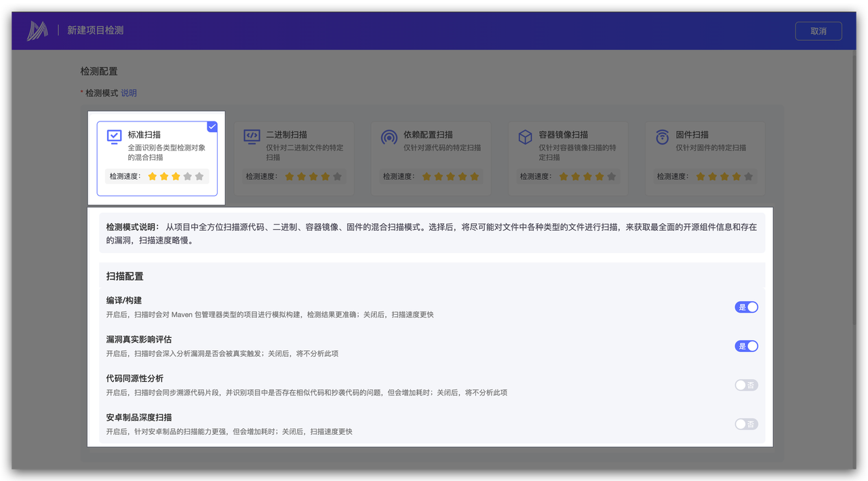Enable 安卓制品深度扫描 switch
868x481 pixels.
(x=746, y=424)
